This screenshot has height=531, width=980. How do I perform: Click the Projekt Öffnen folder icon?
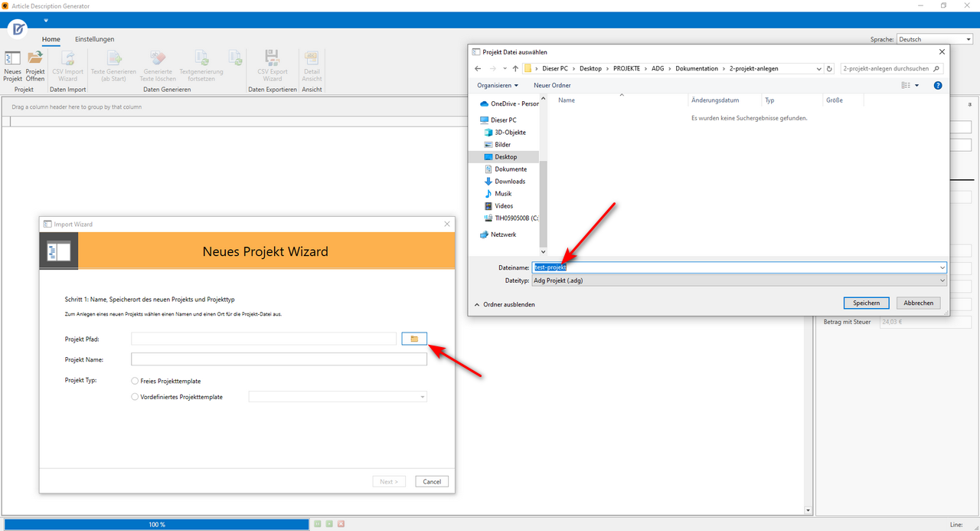35,57
